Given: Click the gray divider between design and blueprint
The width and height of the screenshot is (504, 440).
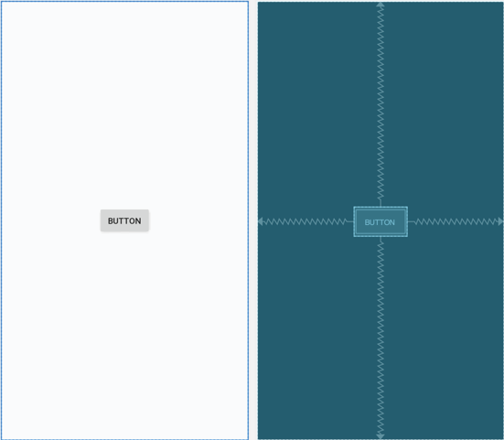Looking at the screenshot, I should pos(253,220).
